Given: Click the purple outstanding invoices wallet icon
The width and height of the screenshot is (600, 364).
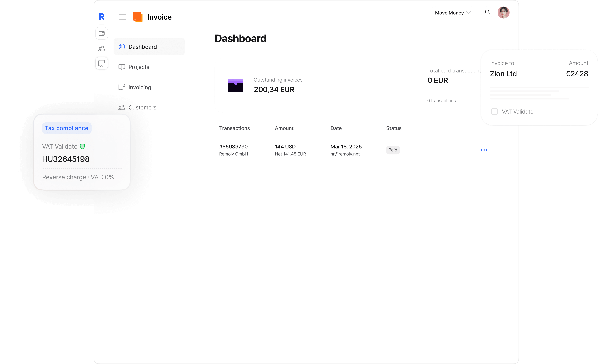Looking at the screenshot, I should pyautogui.click(x=235, y=85).
